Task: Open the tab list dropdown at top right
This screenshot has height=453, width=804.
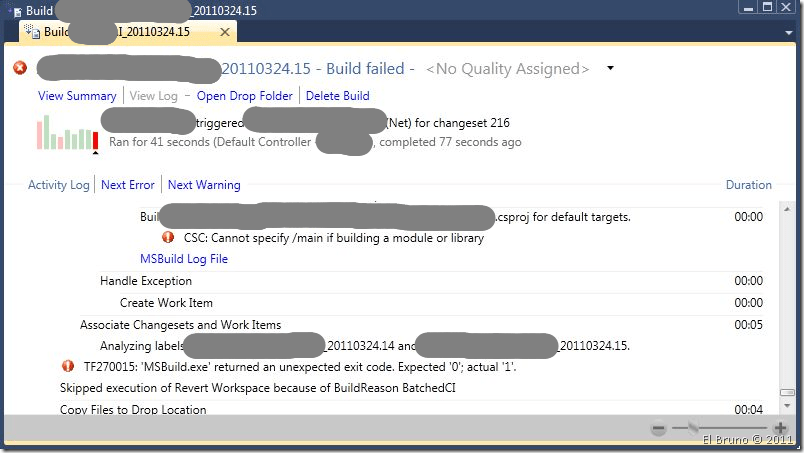Action: 786,32
